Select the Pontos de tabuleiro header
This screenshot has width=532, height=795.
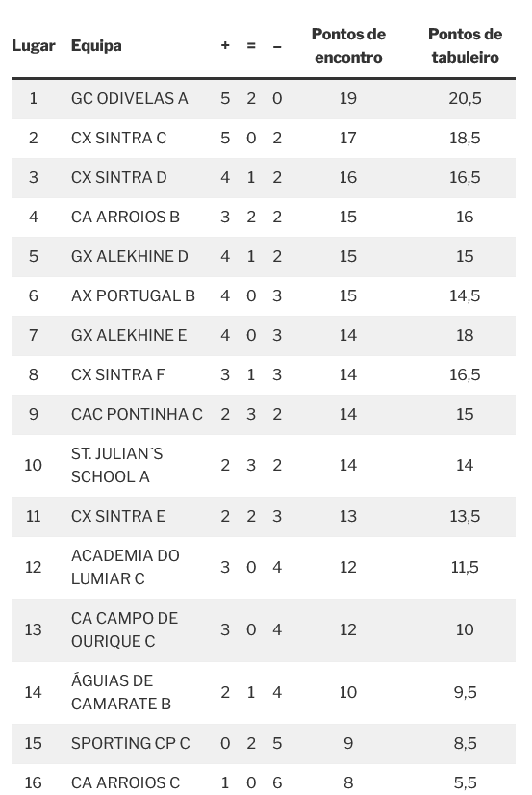(465, 45)
